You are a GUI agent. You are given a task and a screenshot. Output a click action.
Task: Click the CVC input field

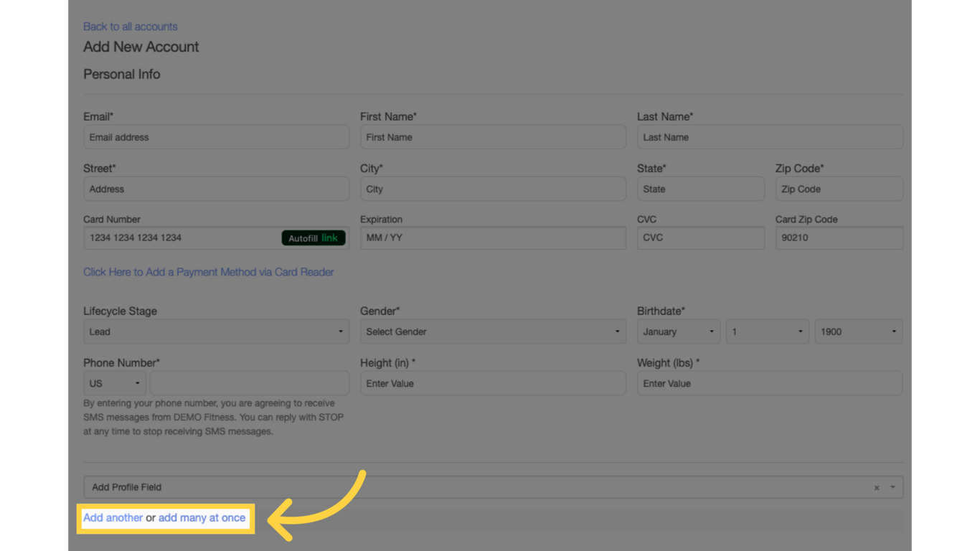click(700, 237)
